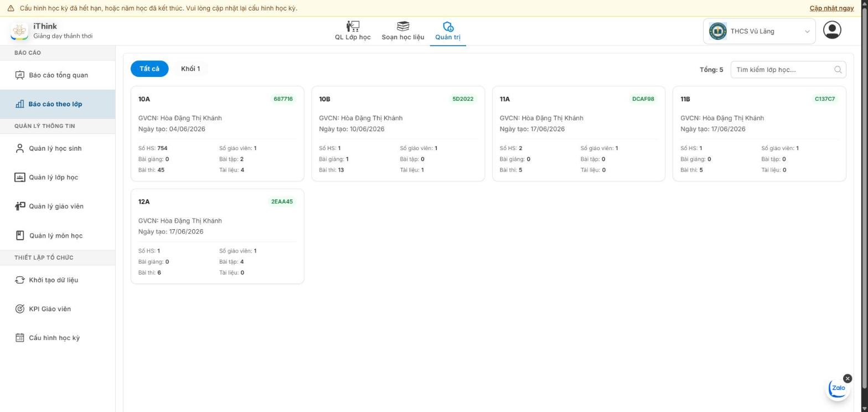Open the user profile avatar

coord(832,30)
